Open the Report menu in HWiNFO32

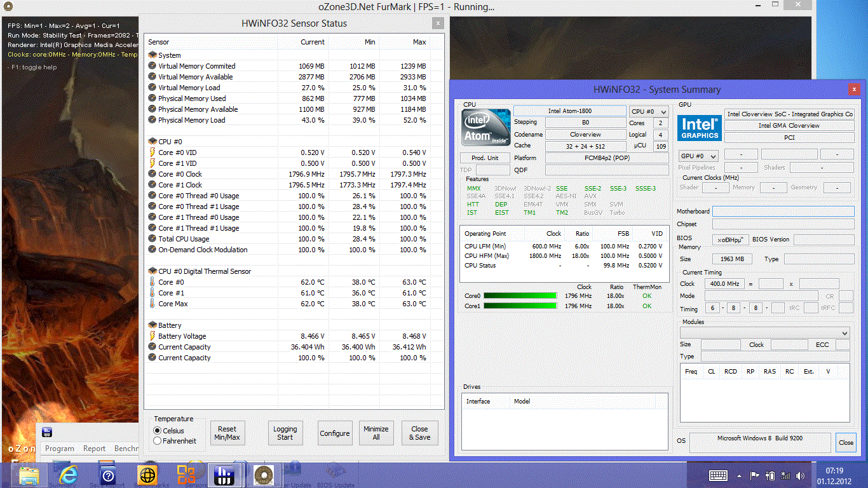click(x=95, y=449)
